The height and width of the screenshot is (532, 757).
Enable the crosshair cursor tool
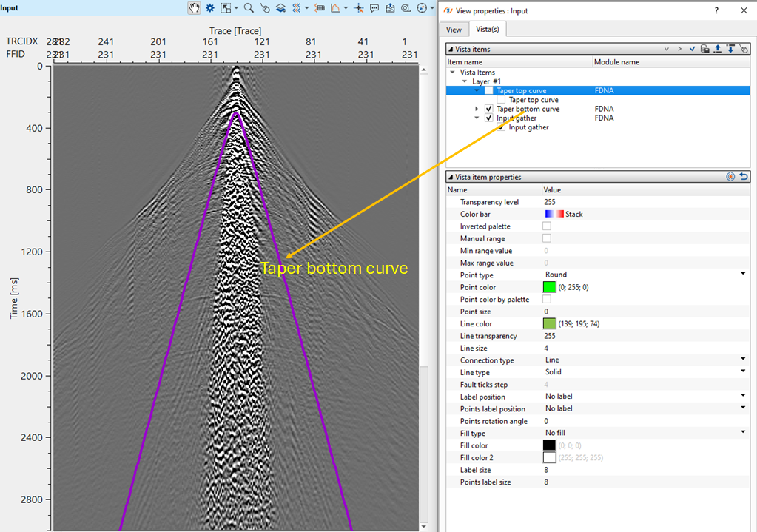point(358,7)
